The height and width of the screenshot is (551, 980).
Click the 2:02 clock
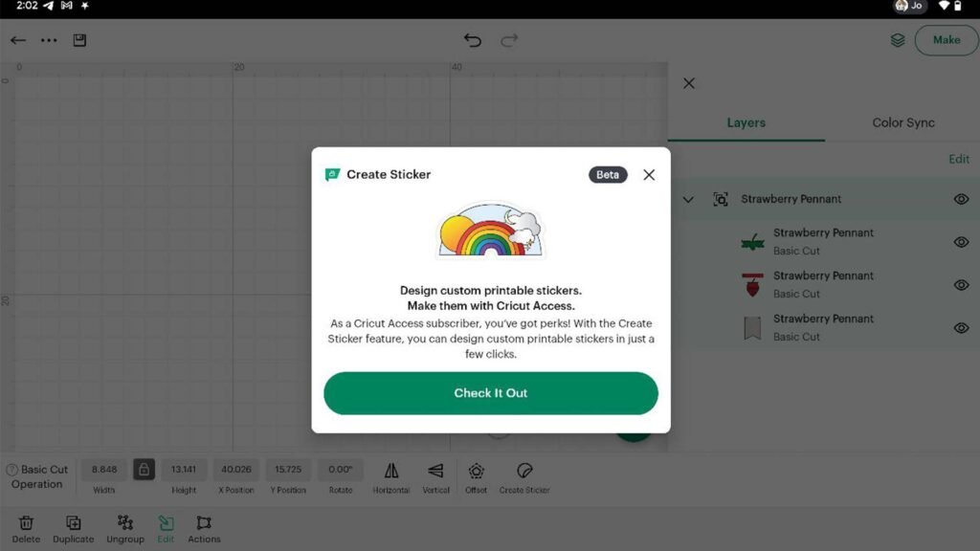(27, 6)
